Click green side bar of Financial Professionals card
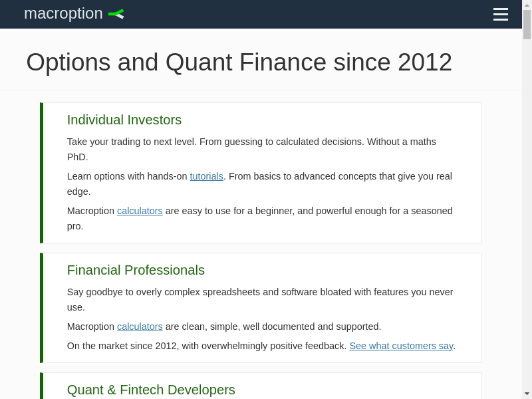This screenshot has height=399, width=532. point(41,308)
